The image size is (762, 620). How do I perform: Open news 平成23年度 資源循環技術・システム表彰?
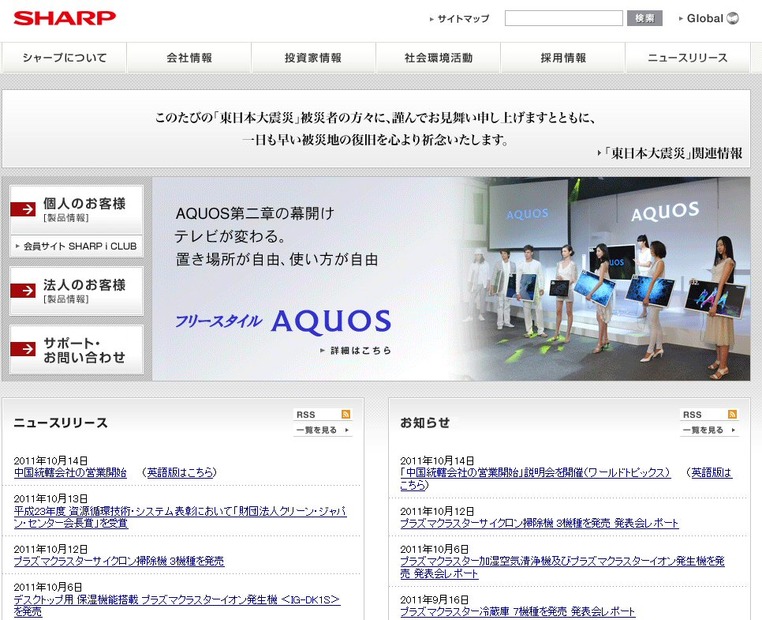click(180, 517)
